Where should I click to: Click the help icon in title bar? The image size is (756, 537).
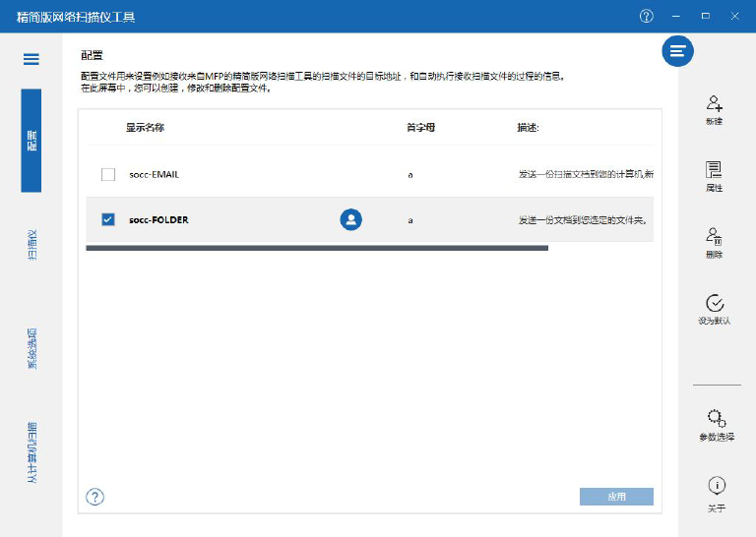point(647,17)
